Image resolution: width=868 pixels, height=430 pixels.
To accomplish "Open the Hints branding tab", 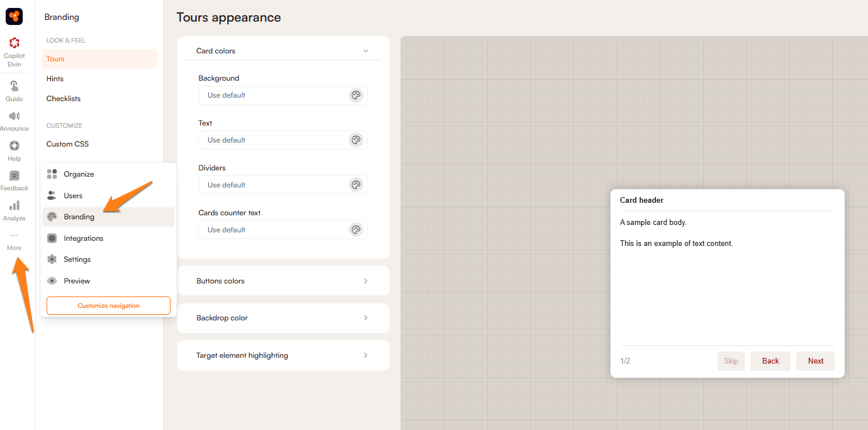I will 55,79.
